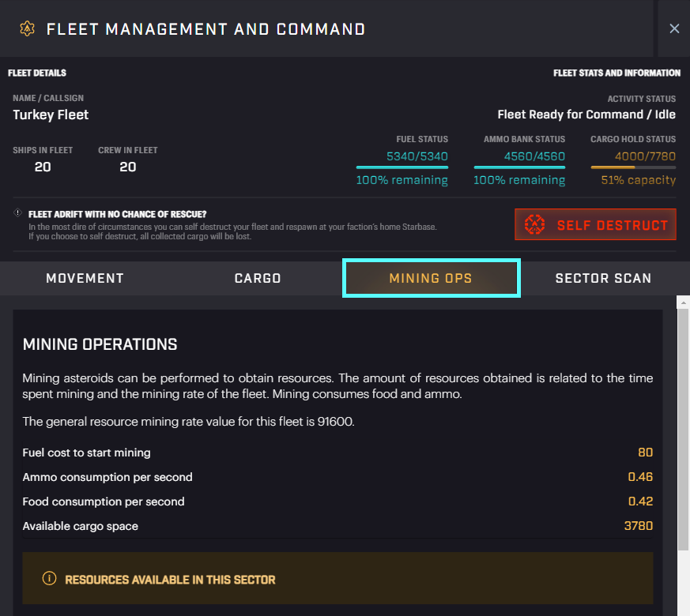690x616 pixels.
Task: Click the Fleet Ready for Command status text
Action: 586,115
